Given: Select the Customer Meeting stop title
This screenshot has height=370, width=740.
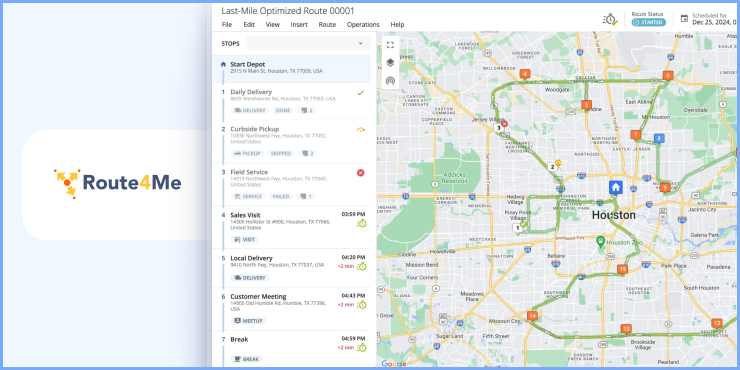Looking at the screenshot, I should (258, 296).
